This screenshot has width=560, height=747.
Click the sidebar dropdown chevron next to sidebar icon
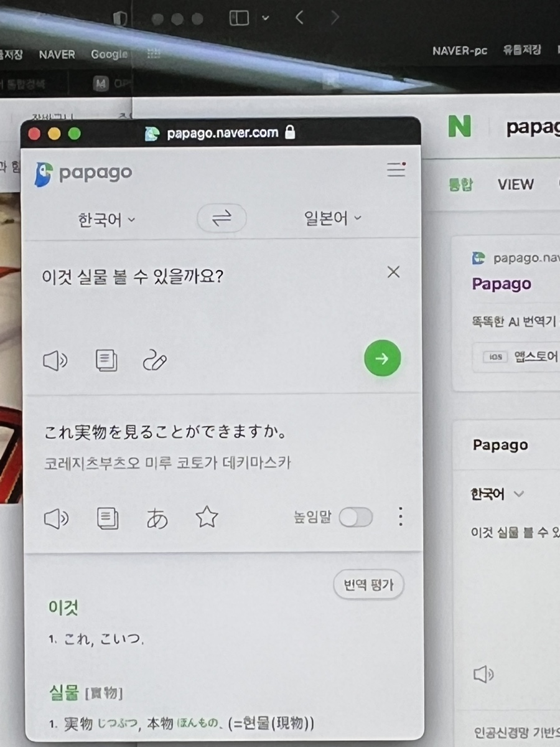coord(266,19)
